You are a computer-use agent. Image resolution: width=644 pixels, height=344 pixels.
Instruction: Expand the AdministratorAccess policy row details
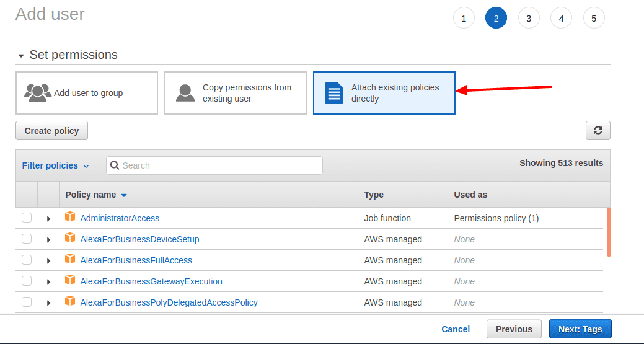click(x=48, y=219)
